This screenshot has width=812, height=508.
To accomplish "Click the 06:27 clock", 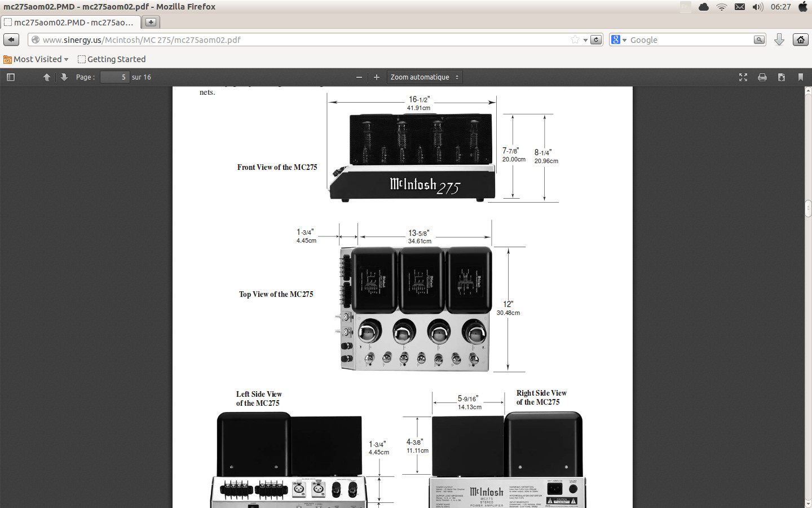I will pos(781,7).
